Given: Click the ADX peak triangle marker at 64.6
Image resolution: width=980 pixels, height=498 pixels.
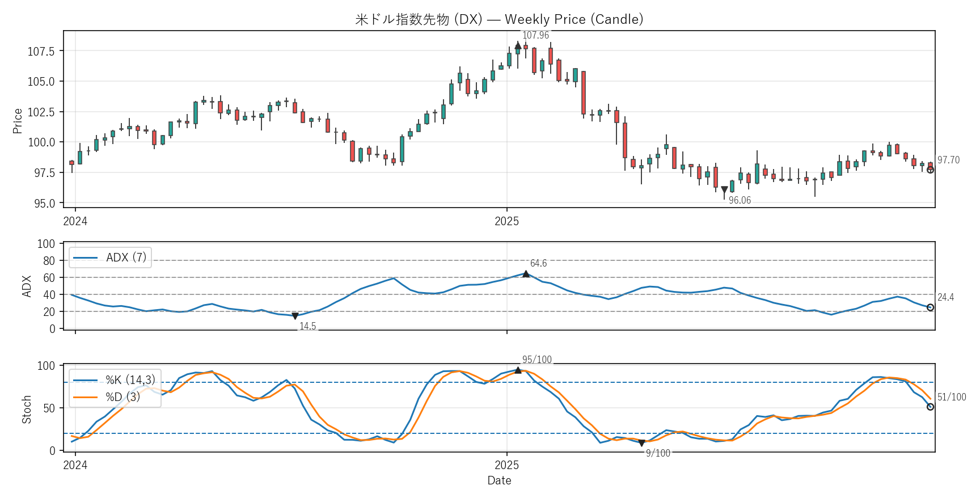Looking at the screenshot, I should point(526,274).
